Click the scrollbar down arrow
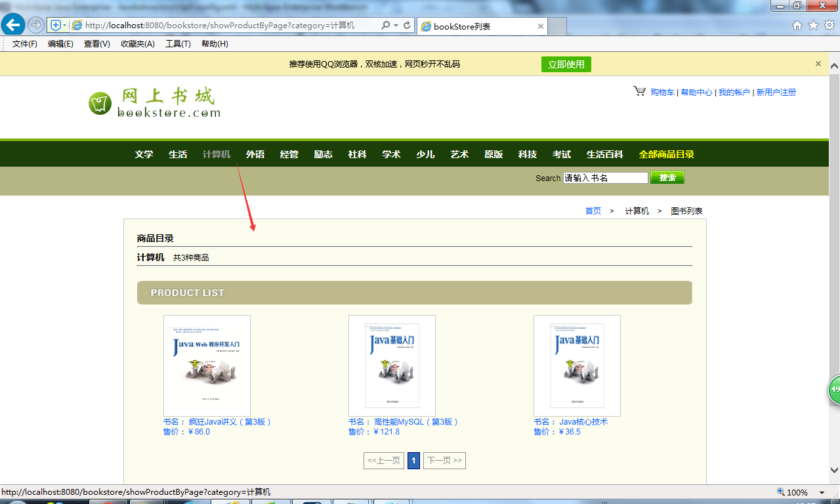This screenshot has height=504, width=840. coord(834,470)
